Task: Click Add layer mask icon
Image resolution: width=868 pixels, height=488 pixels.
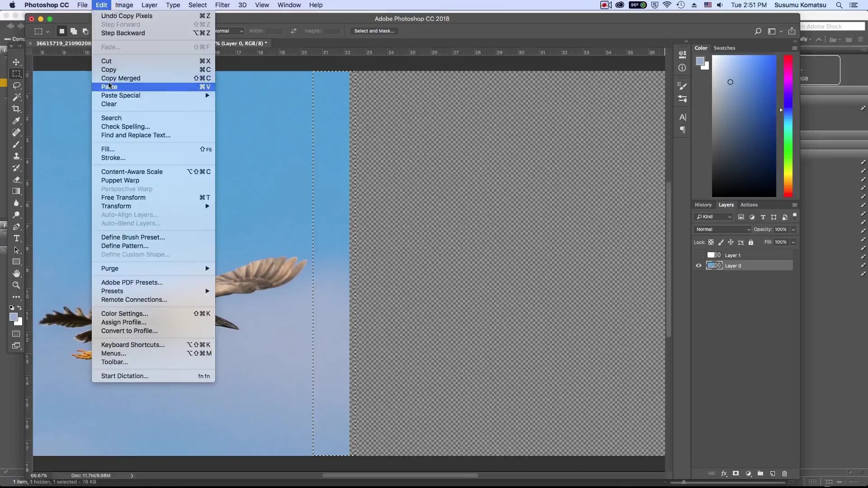Action: [736, 474]
